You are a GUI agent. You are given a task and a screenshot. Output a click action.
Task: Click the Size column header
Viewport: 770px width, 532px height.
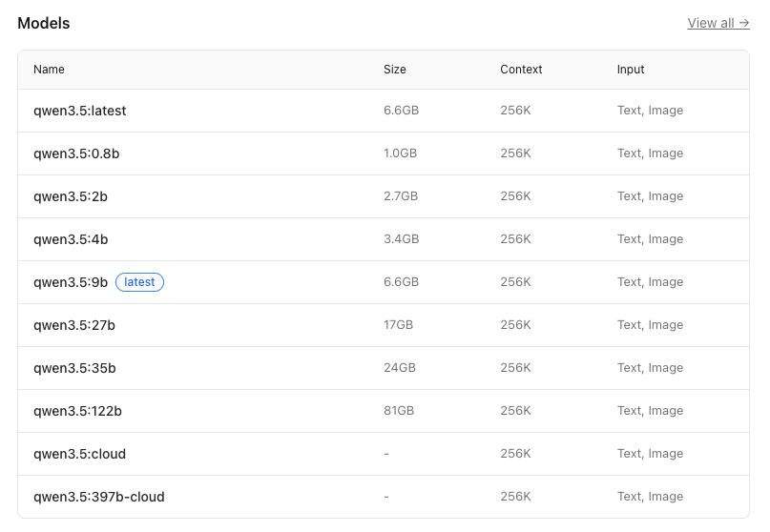(394, 70)
